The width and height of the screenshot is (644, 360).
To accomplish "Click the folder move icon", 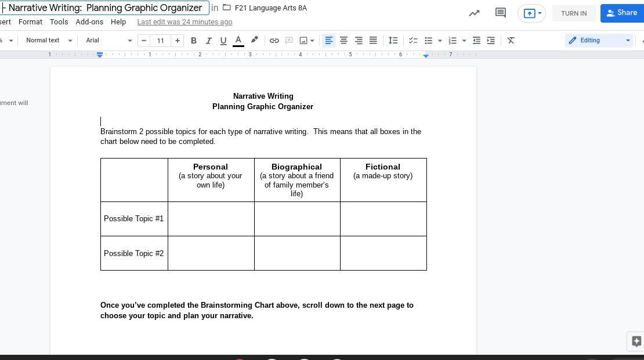I will coord(226,8).
